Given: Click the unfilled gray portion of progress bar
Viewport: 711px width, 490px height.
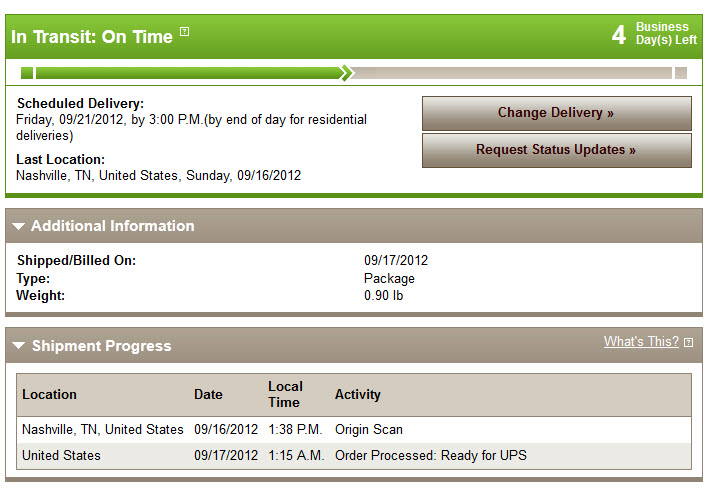Looking at the screenshot, I should coord(512,73).
